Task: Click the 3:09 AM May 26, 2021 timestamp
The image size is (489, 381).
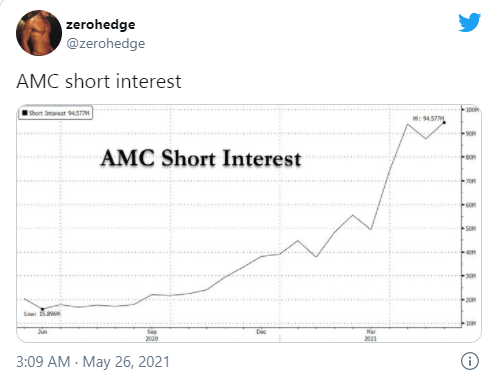Action: [x=93, y=362]
